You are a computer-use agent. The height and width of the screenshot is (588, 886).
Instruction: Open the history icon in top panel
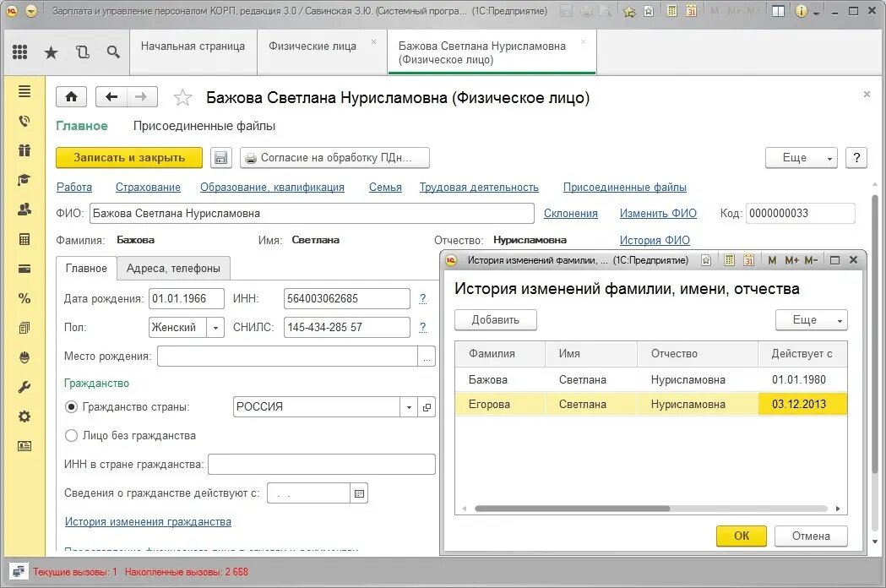[83, 52]
